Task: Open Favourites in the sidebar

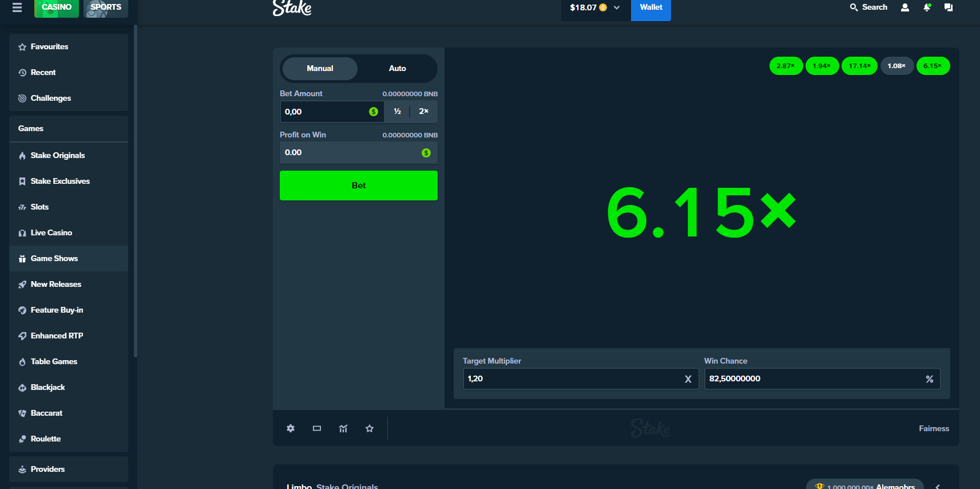Action: (x=69, y=47)
